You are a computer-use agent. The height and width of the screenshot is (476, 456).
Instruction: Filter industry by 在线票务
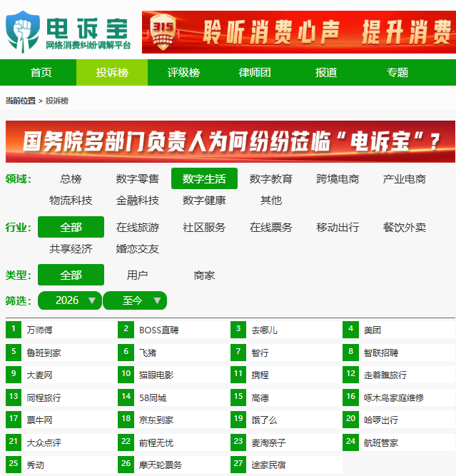[270, 227]
